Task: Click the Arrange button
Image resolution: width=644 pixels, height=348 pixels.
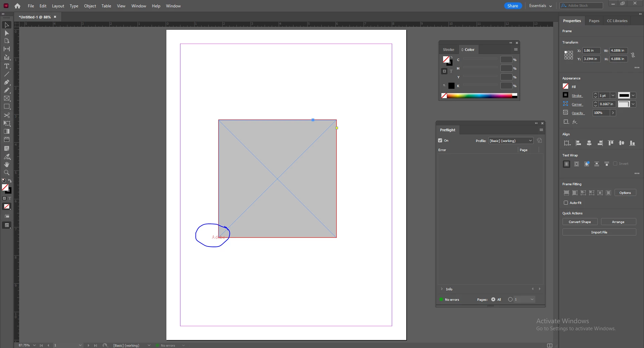Action: [618, 222]
